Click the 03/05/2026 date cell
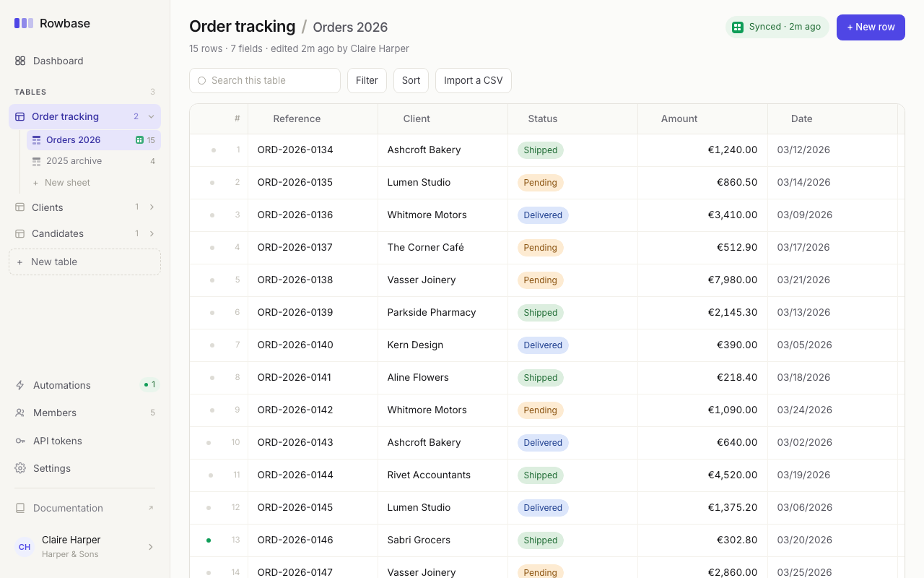The width and height of the screenshot is (924, 578). click(833, 345)
